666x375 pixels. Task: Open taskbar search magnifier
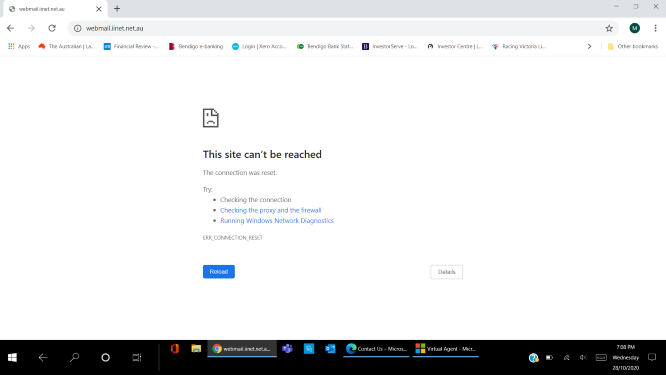74,358
